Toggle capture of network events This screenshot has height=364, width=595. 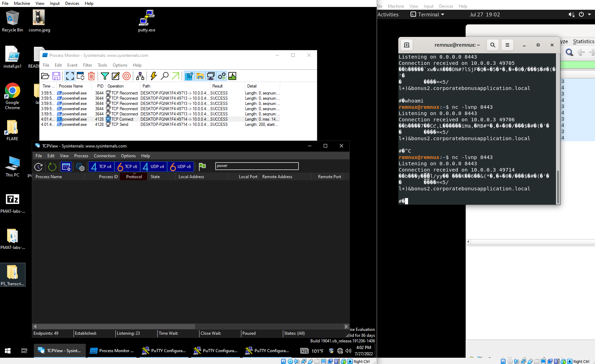coord(70,76)
